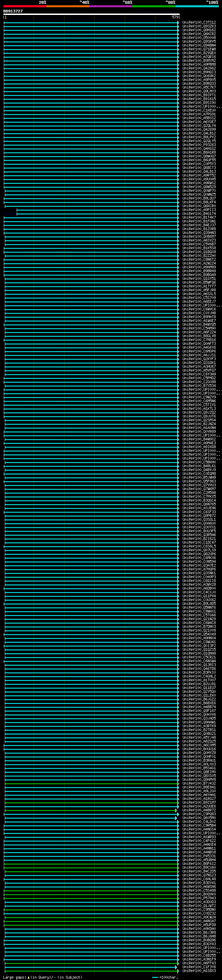Select the hit label UniRef100_P57843
Viewport: 222px width, 980px height.
tap(199, 898)
